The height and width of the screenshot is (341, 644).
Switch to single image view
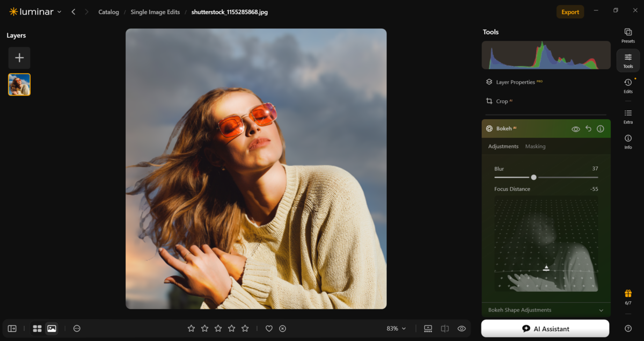(x=52, y=329)
